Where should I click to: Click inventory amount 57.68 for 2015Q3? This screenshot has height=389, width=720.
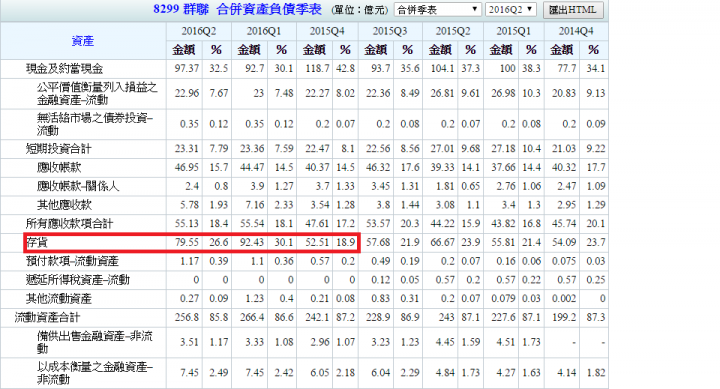pyautogui.click(x=378, y=242)
